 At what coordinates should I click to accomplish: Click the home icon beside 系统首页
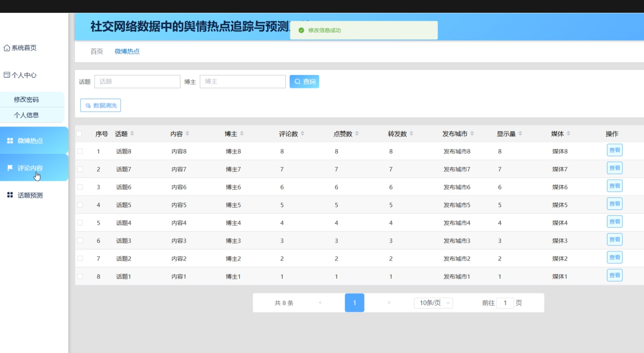[7, 48]
